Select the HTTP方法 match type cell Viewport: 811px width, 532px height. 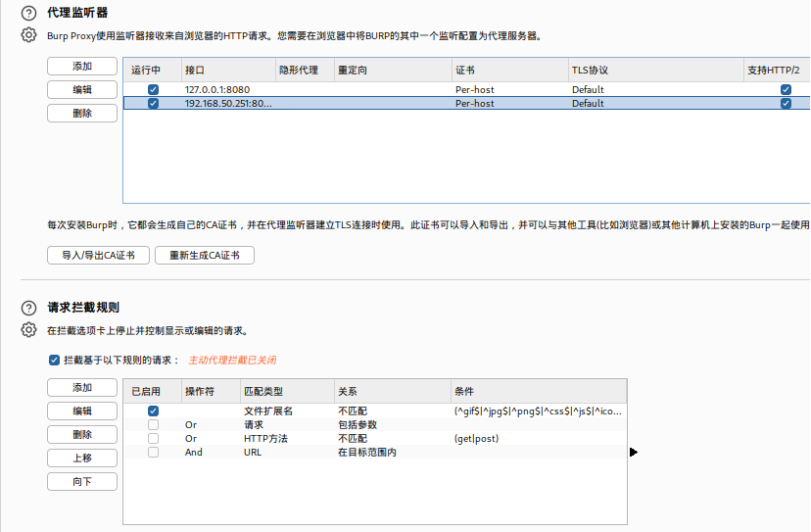tap(287, 438)
